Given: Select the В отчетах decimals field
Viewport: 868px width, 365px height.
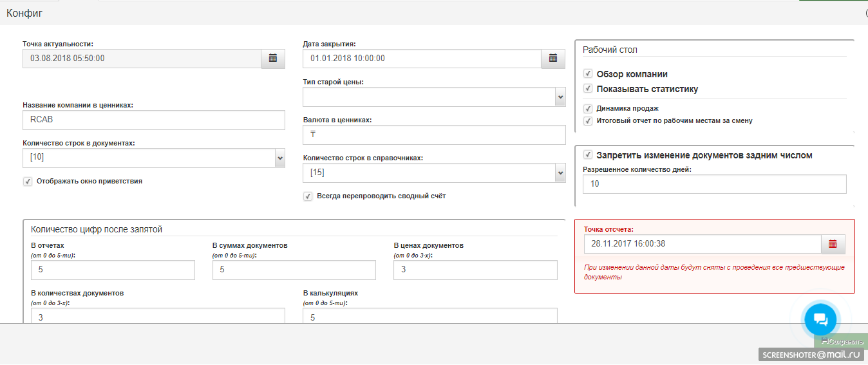Looking at the screenshot, I should click(113, 270).
